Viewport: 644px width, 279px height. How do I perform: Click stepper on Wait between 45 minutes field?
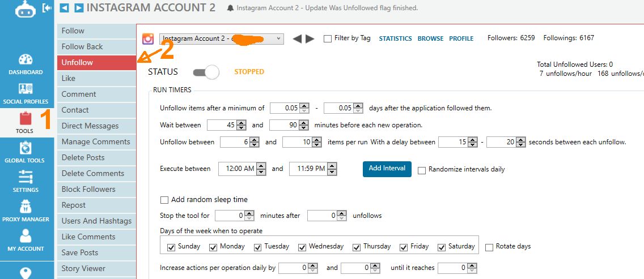pos(241,125)
